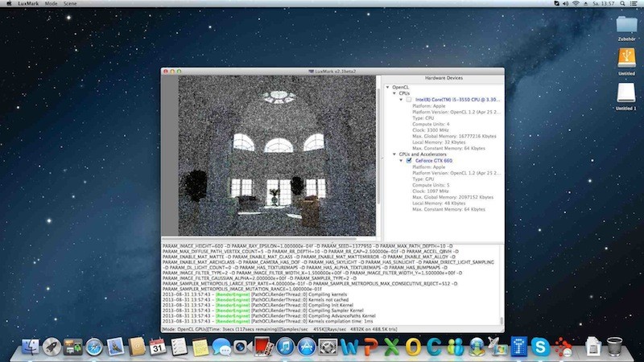Open Contacts address book in dock
Viewport: 644px width, 362px height.
137,347
